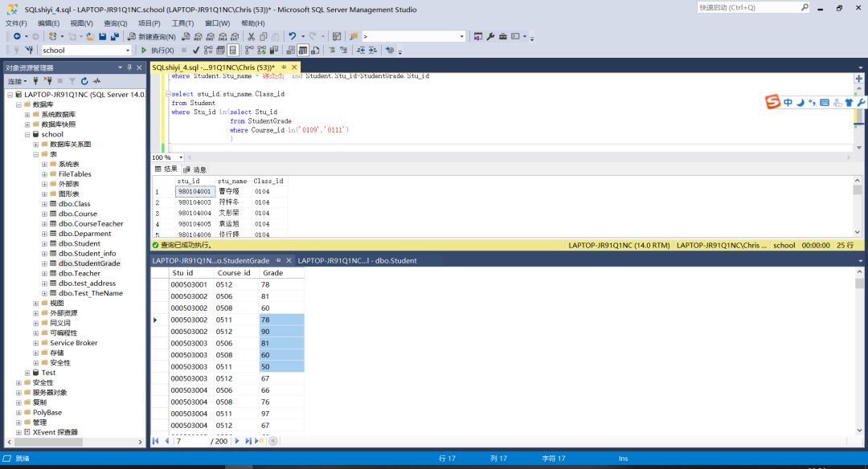This screenshot has width=868, height=469.
Task: Click the wrench properties icon in the toolbar
Action: [490, 37]
